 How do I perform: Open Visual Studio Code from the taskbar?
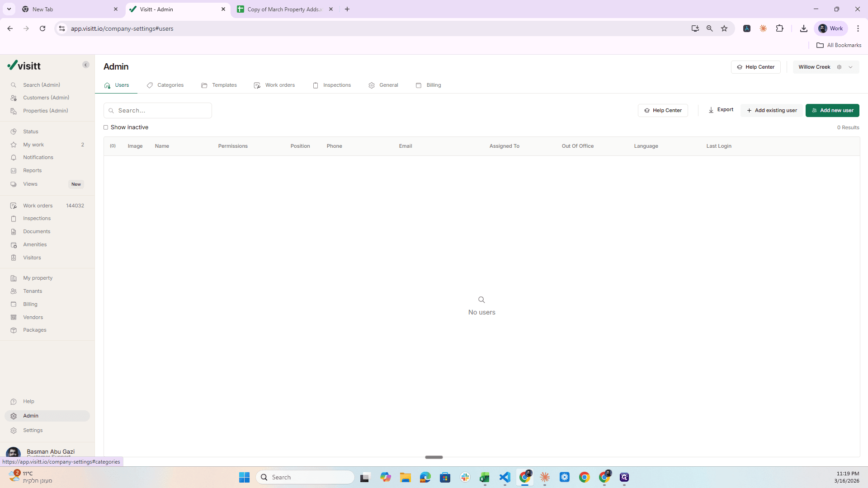[x=505, y=477]
